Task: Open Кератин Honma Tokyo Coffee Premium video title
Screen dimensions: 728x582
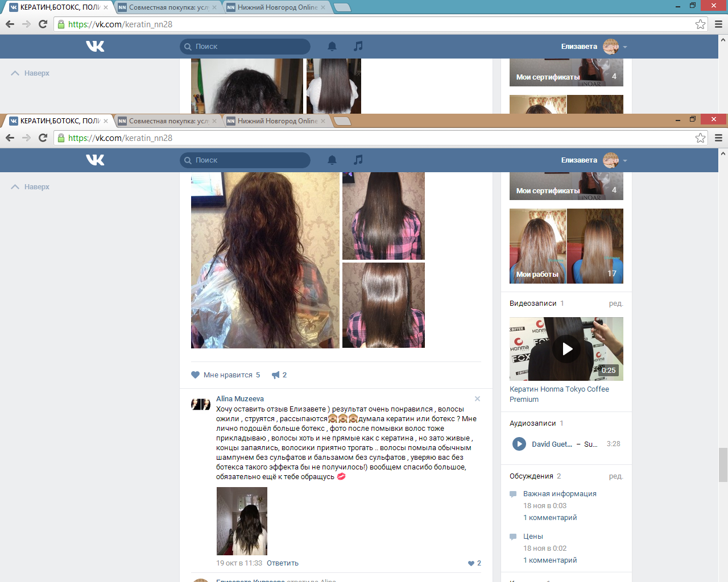Action: tap(559, 394)
